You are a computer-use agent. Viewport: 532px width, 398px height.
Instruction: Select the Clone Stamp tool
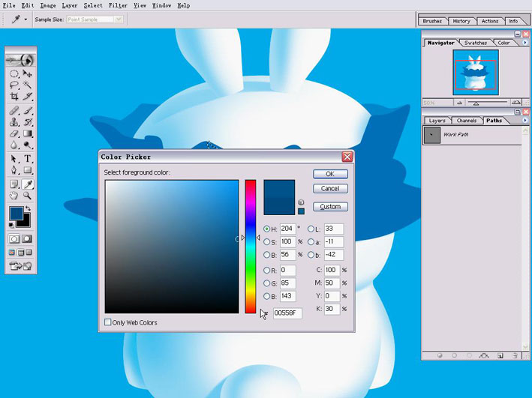pos(14,122)
